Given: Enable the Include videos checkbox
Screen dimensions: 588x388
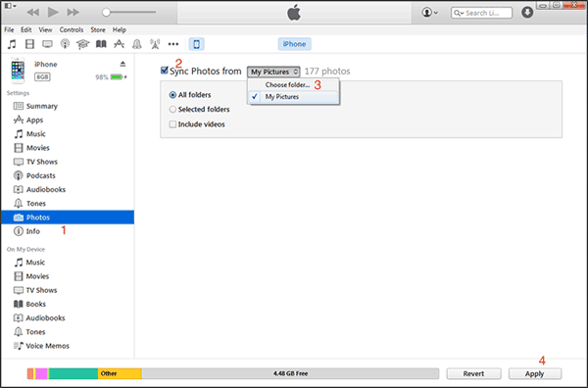Looking at the screenshot, I should (172, 124).
